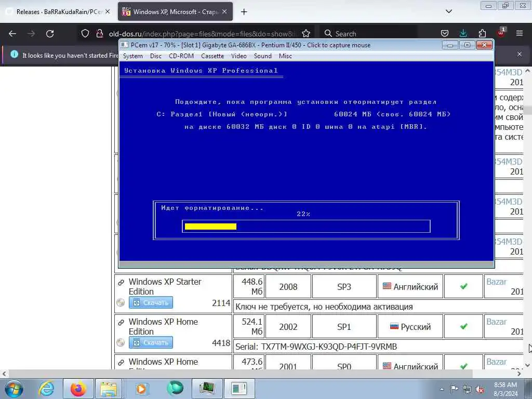The height and width of the screenshot is (399, 532).
Task: Open the red extension badge icon
Action: click(x=501, y=33)
